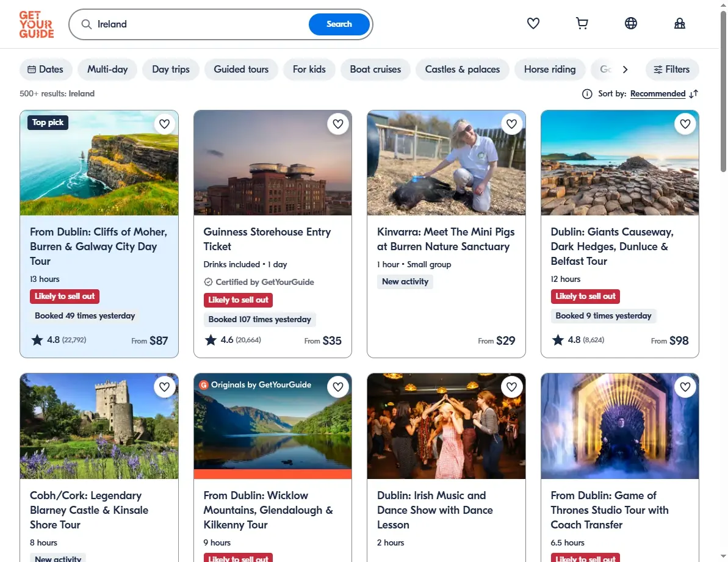This screenshot has width=728, height=562.
Task: Save Kinvarra Mini Pigs activity to wishlist
Action: click(x=511, y=124)
